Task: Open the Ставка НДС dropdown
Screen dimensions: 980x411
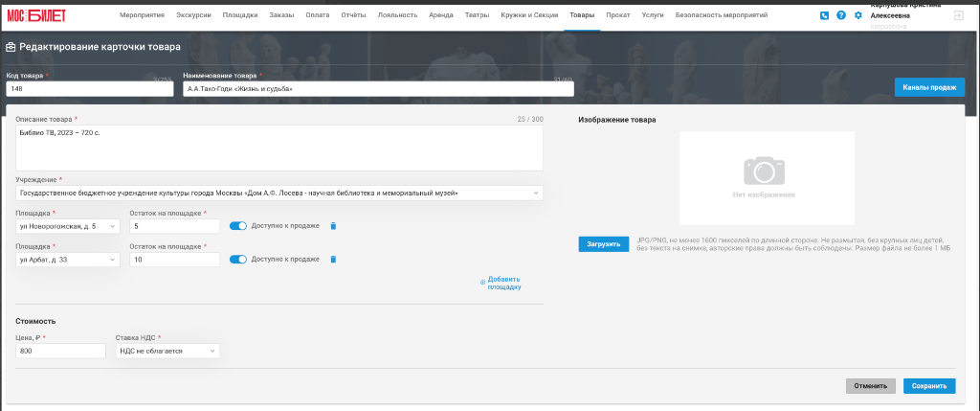Action: pos(167,351)
